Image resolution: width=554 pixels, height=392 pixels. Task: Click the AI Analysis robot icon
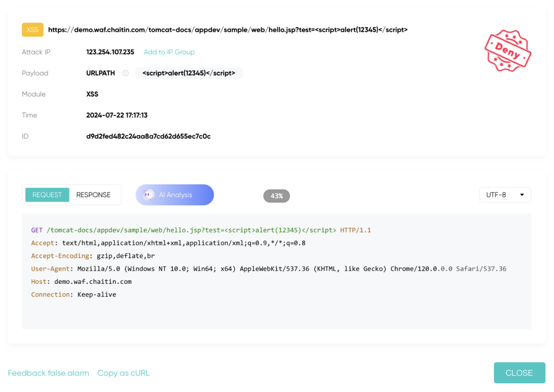148,195
